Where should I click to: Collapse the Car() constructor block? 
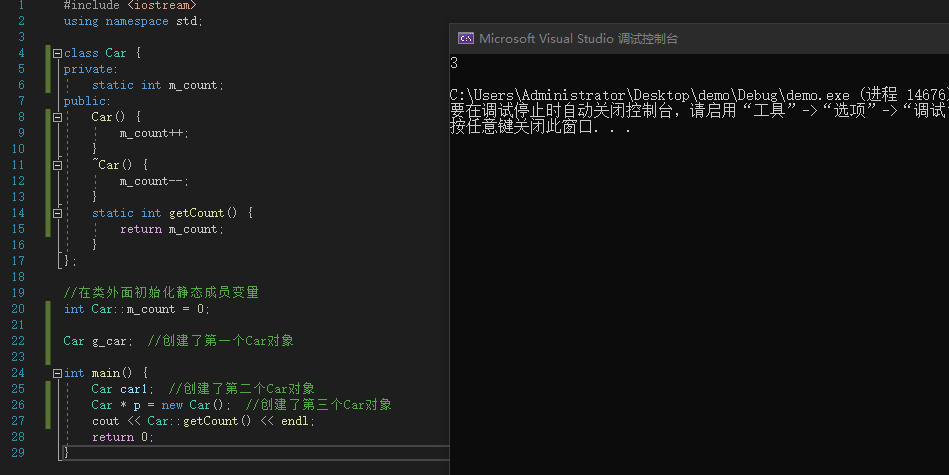tap(57, 117)
